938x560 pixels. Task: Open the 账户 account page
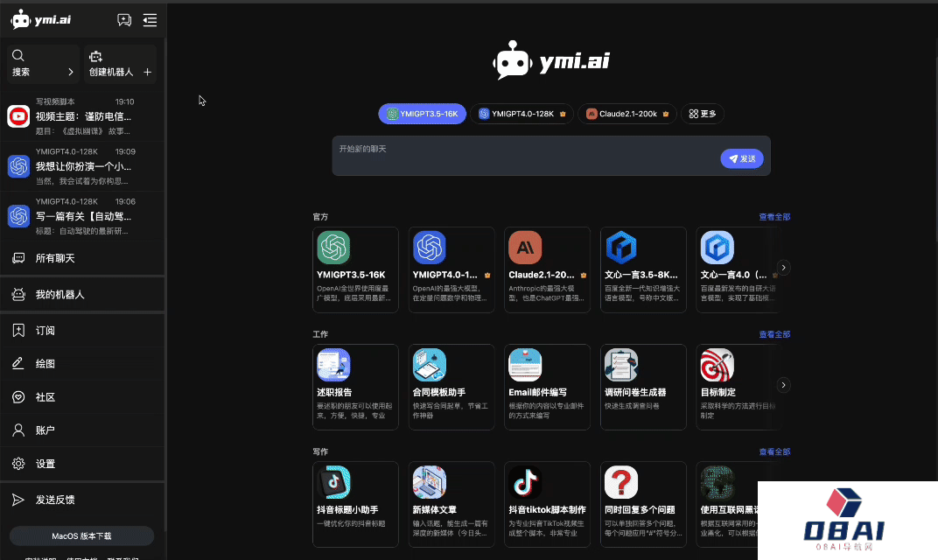pos(82,430)
